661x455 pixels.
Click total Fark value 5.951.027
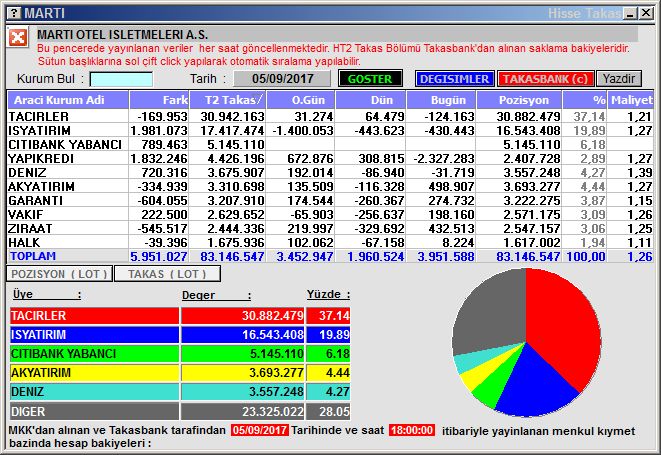point(159,256)
